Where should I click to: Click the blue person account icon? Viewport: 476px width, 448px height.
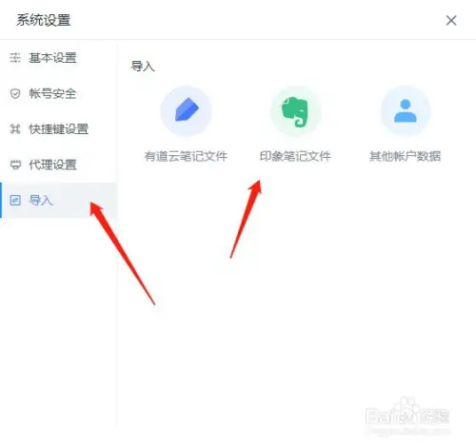point(406,111)
